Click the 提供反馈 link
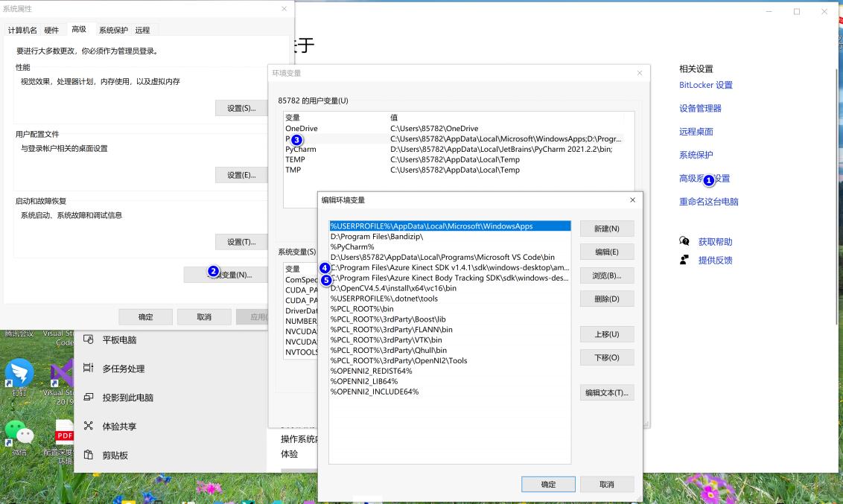The height and width of the screenshot is (504, 843). coord(715,260)
